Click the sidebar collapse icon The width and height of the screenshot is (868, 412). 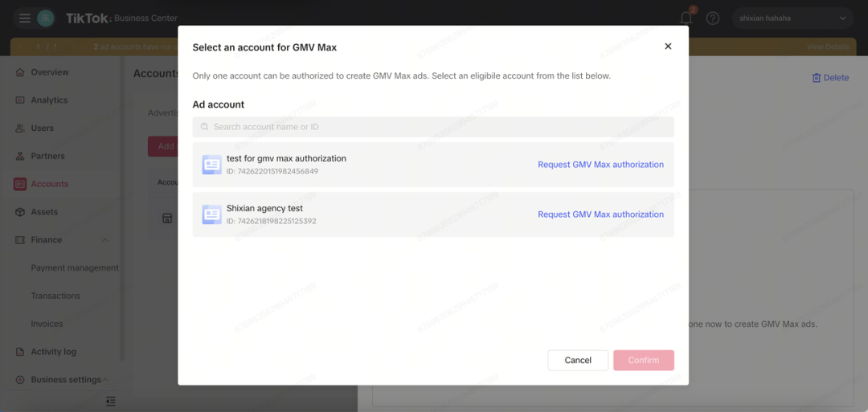111,401
